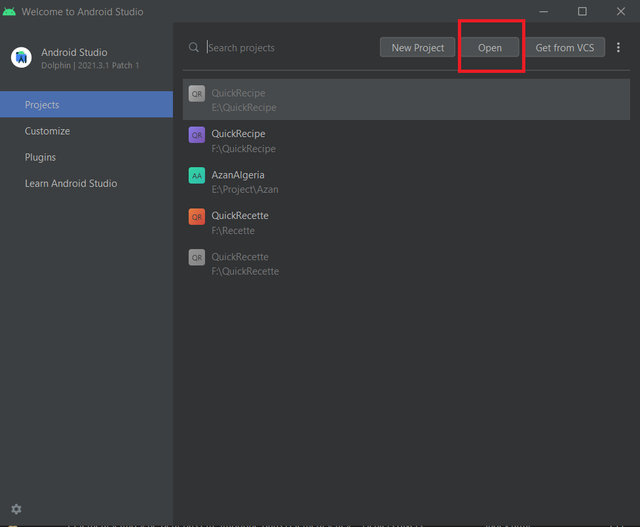The height and width of the screenshot is (527, 640).
Task: Open the Plugins section
Action: tap(87, 157)
